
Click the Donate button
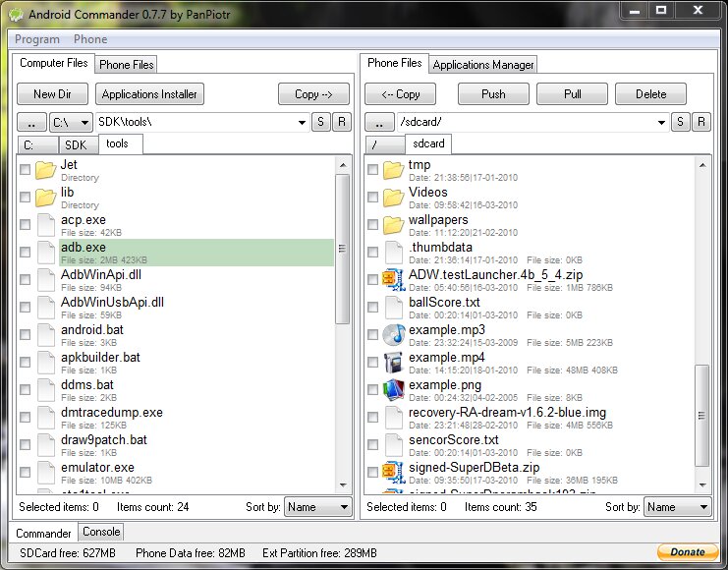coord(688,552)
